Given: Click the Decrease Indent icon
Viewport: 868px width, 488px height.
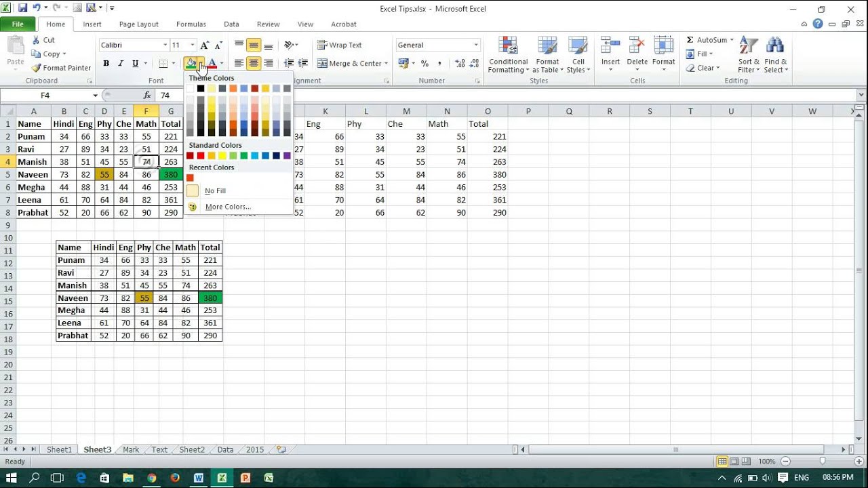Looking at the screenshot, I should click(288, 64).
